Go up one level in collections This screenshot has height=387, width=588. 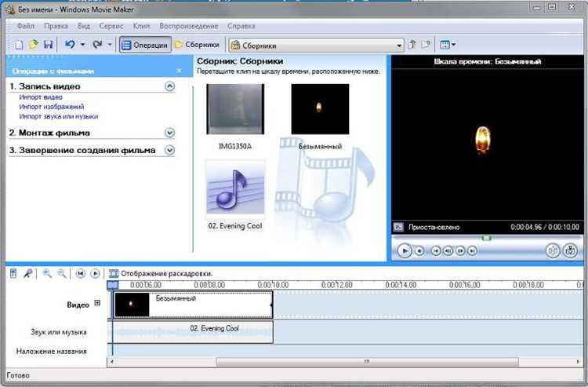click(x=412, y=45)
